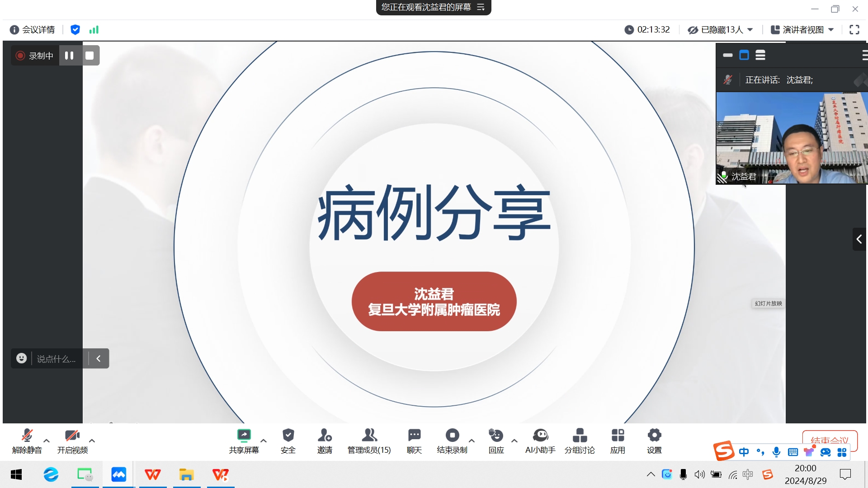Open the 聊天 chat panel

click(414, 441)
